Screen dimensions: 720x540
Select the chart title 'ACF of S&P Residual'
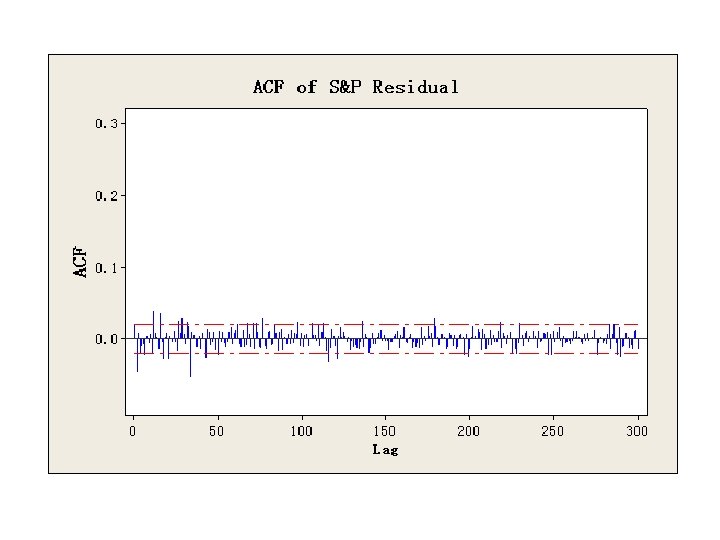coord(356,87)
